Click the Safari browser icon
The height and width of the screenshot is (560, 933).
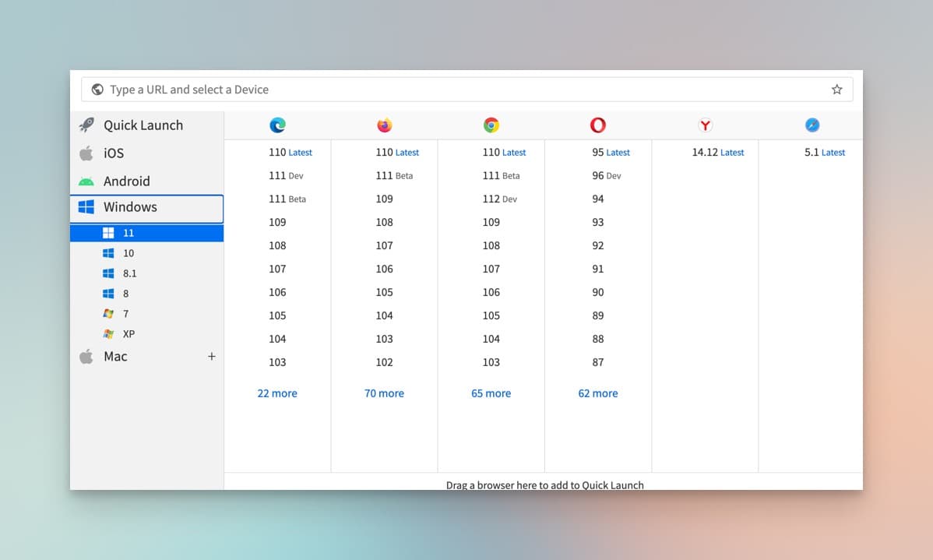coord(812,125)
